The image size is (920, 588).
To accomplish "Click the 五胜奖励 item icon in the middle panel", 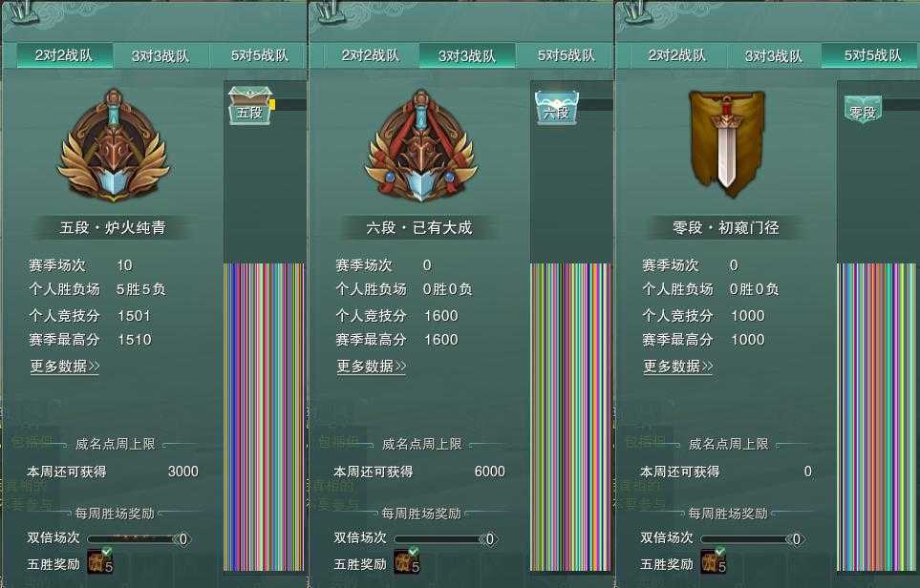I will click(x=407, y=561).
